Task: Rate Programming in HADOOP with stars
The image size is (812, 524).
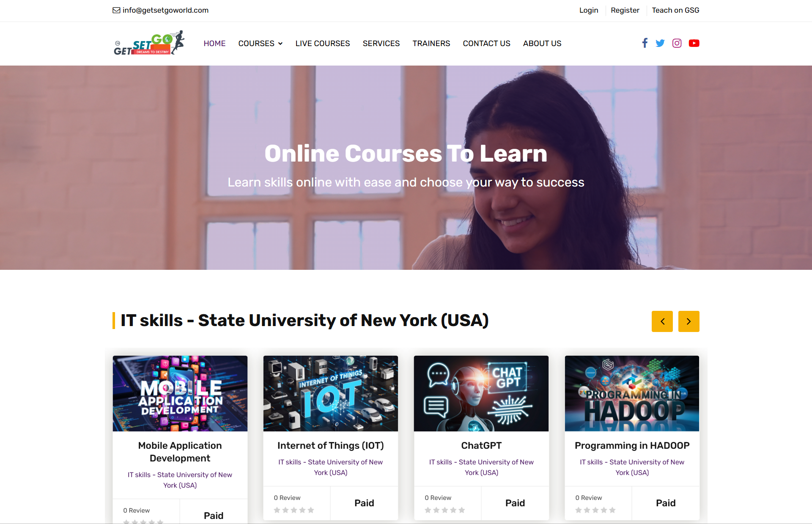Action: (x=595, y=510)
